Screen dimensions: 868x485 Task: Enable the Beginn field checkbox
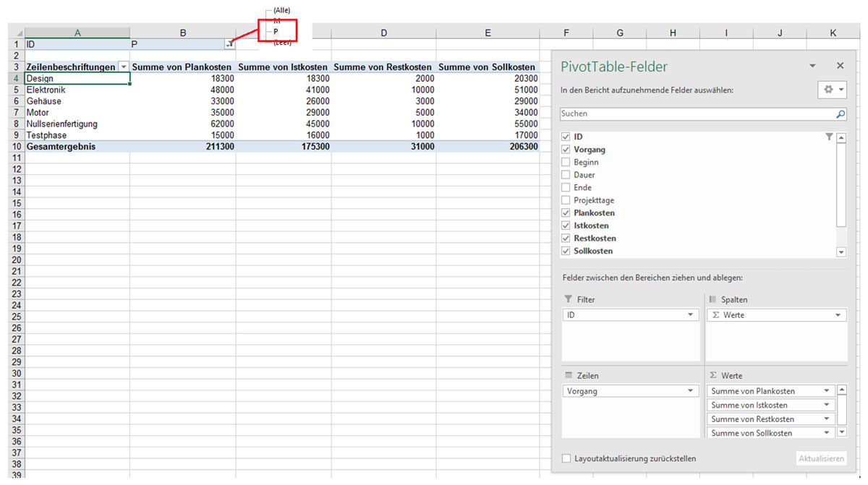pyautogui.click(x=566, y=163)
